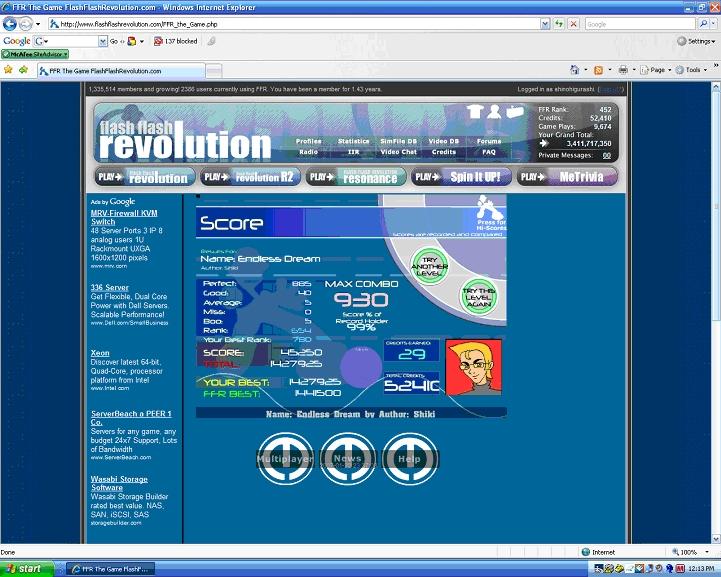The image size is (721, 577).
Task: Open the Statistics nav item
Action: point(353,141)
